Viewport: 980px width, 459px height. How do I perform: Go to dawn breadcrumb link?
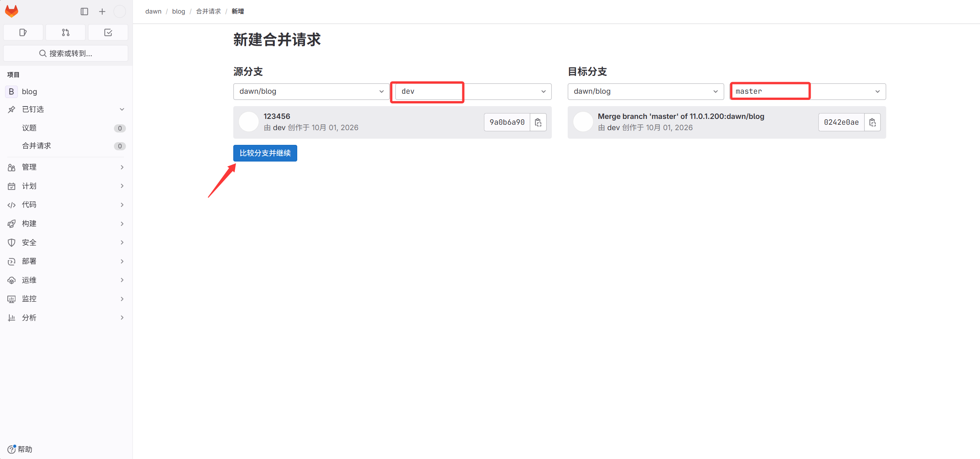click(153, 11)
